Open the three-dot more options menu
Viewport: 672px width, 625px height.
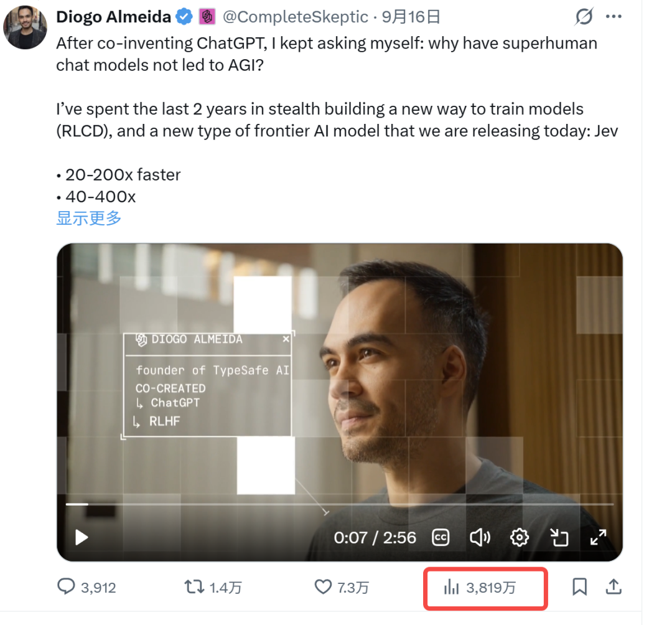pos(614,17)
